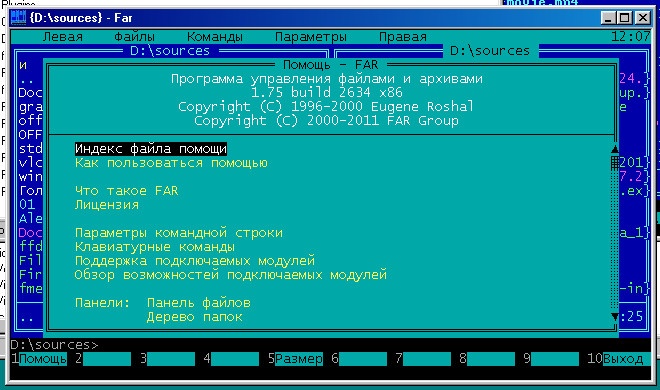Click the 'Панели:' label in the help
Viewport: 660px width, 390px height.
pos(102,303)
